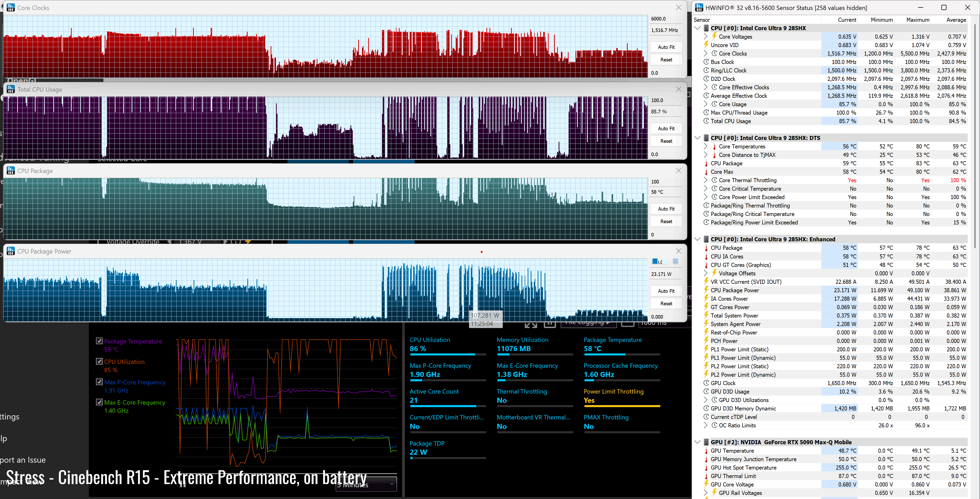Close the Core Clocks graph window
Screen dimensions: 980x499
(x=678, y=8)
